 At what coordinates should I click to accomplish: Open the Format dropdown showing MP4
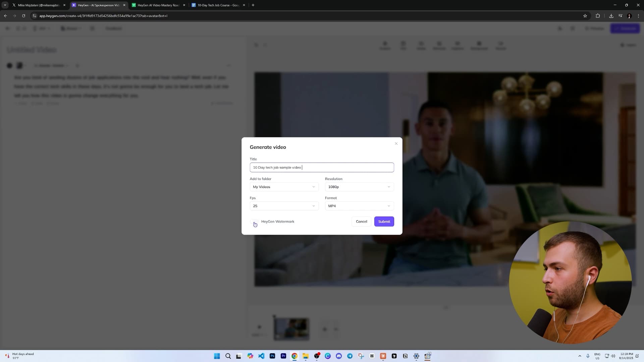359,206
